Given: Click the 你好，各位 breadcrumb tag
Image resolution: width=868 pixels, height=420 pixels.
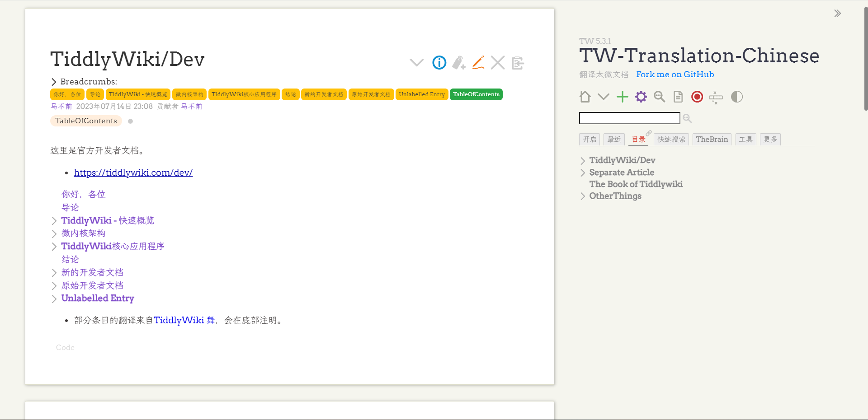Looking at the screenshot, I should click(67, 94).
